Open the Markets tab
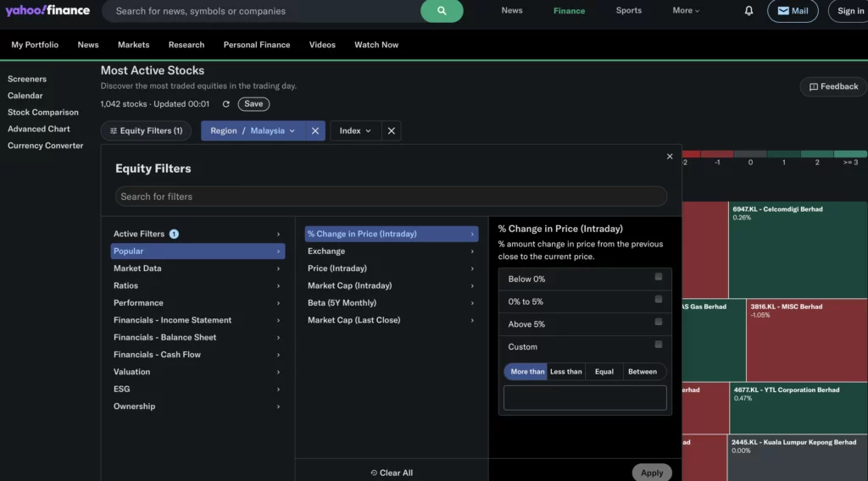Screen dimensions: 868x481 [133, 45]
